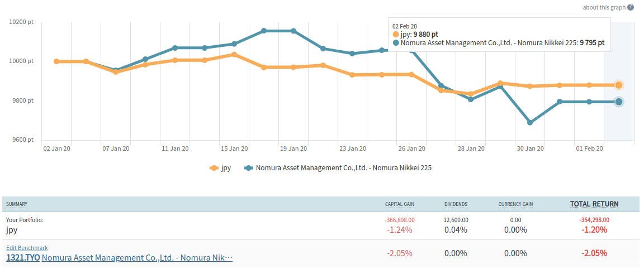Click Nomura's lowest data point near 30 Jan
The width and height of the screenshot is (644, 269).
click(x=530, y=123)
